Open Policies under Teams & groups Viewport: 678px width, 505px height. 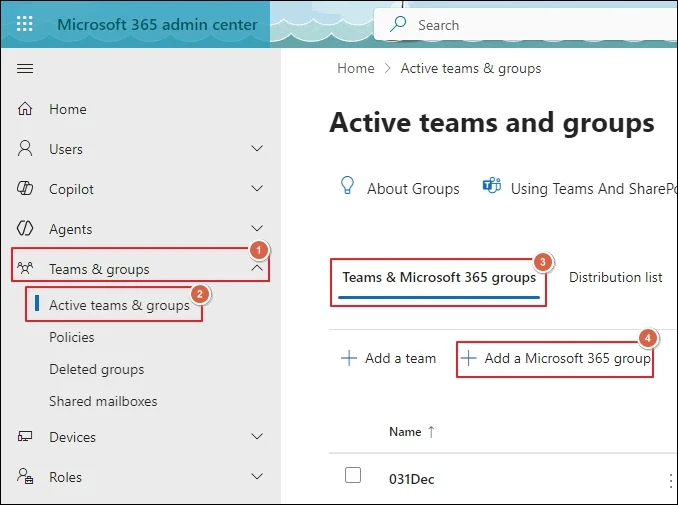tap(72, 337)
